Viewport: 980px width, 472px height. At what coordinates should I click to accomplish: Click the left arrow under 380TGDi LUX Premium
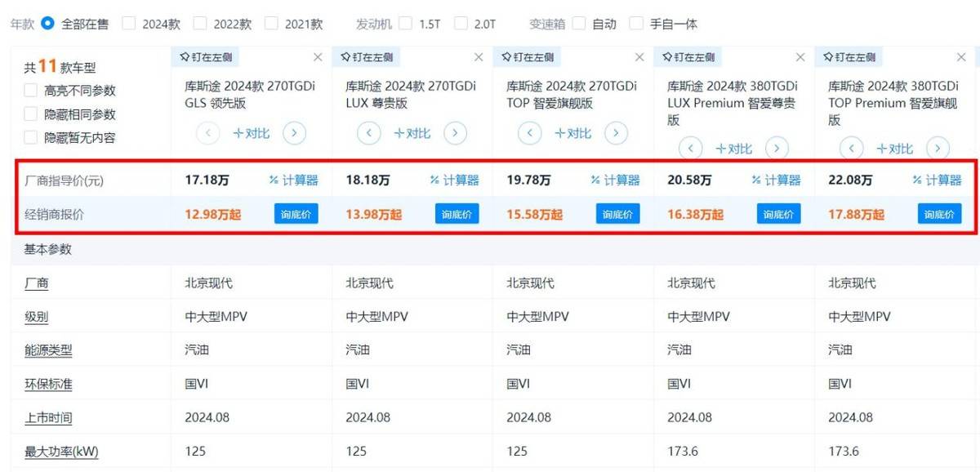point(691,149)
